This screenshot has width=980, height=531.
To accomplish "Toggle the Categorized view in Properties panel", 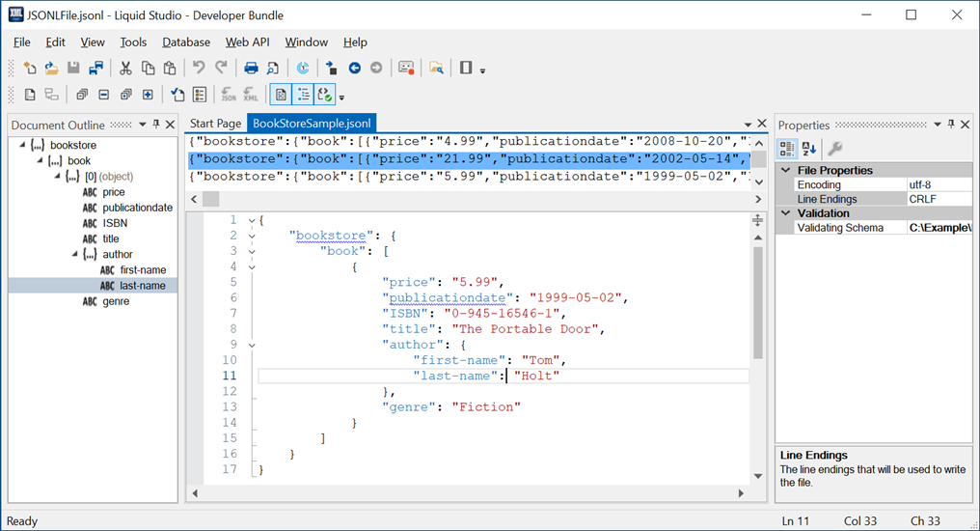I will click(x=786, y=148).
